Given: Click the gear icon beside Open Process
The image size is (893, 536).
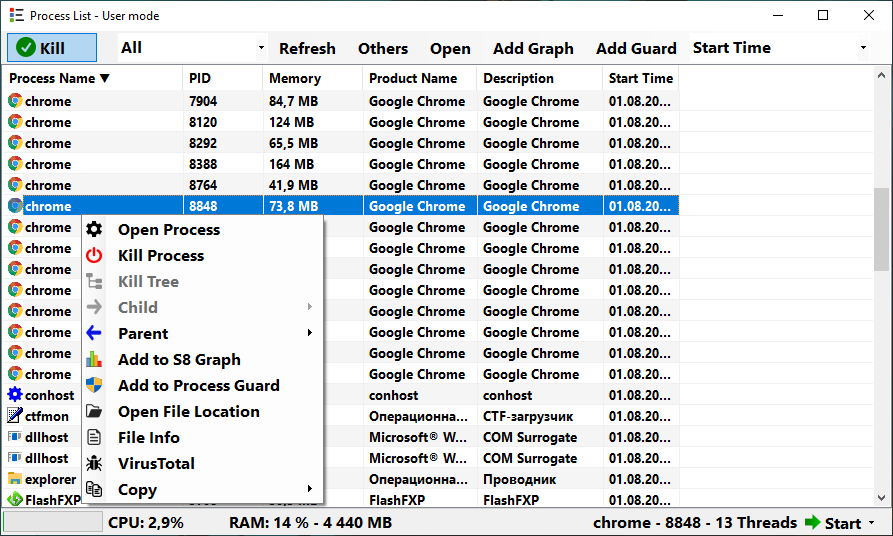Looking at the screenshot, I should pos(94,230).
